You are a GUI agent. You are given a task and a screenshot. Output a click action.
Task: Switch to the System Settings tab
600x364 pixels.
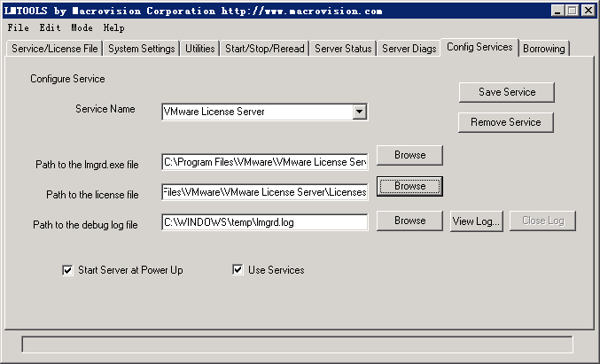142,49
